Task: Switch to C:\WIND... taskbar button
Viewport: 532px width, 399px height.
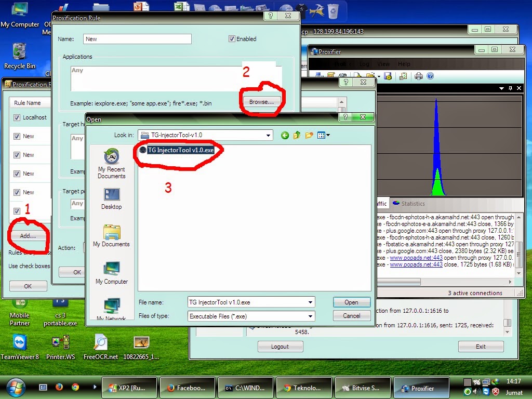Action: [x=246, y=388]
